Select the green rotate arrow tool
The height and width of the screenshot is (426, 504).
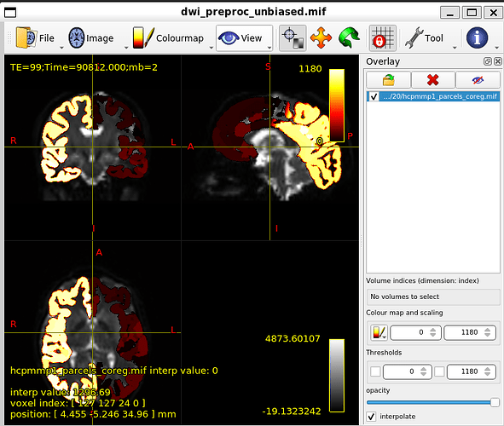tap(350, 38)
